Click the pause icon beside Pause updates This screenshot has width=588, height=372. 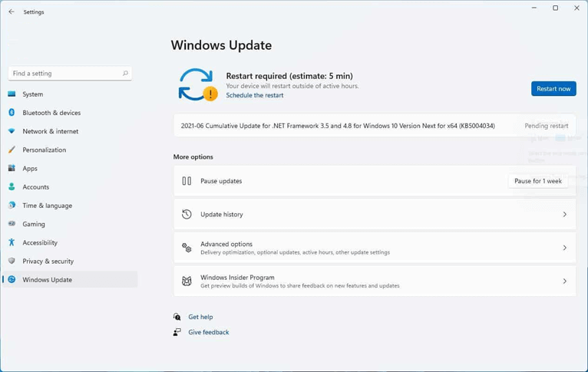(x=187, y=181)
